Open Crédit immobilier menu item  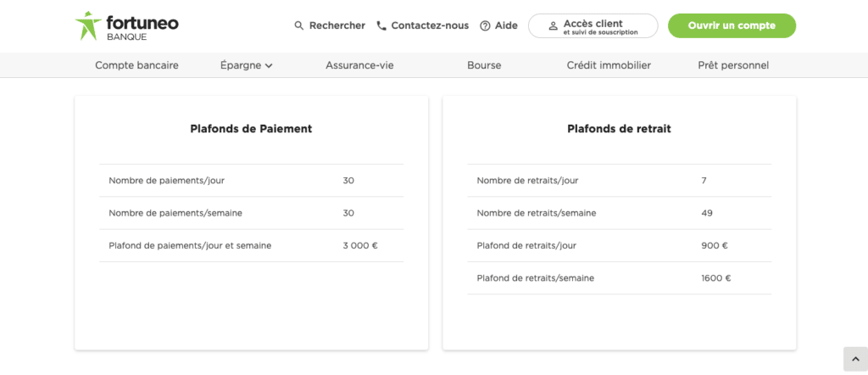[609, 65]
